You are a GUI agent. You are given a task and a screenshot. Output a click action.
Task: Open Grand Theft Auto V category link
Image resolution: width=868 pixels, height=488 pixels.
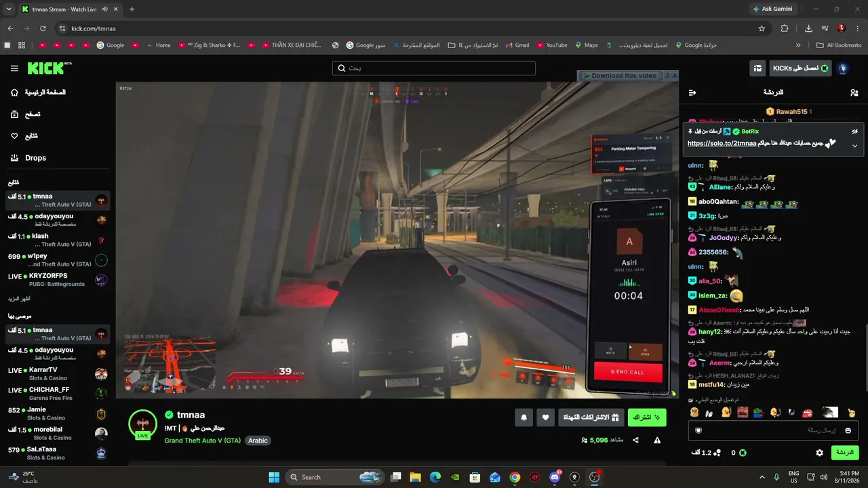202,441
